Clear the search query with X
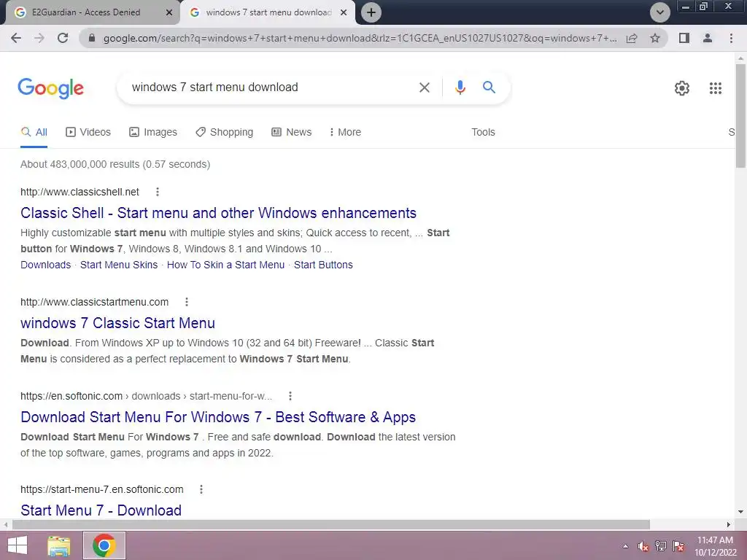Viewport: 747px width, 560px height. pyautogui.click(x=424, y=87)
